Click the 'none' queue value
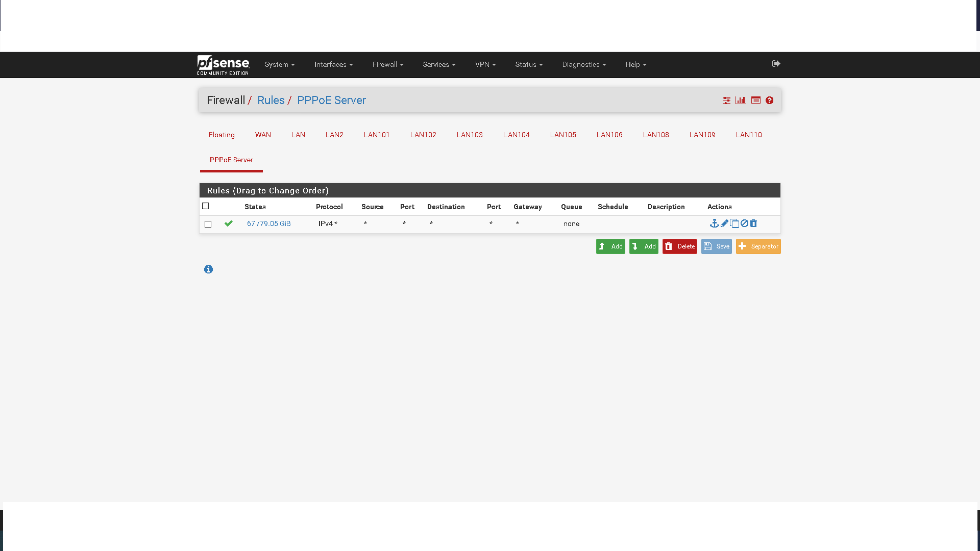The width and height of the screenshot is (980, 551). coord(571,224)
